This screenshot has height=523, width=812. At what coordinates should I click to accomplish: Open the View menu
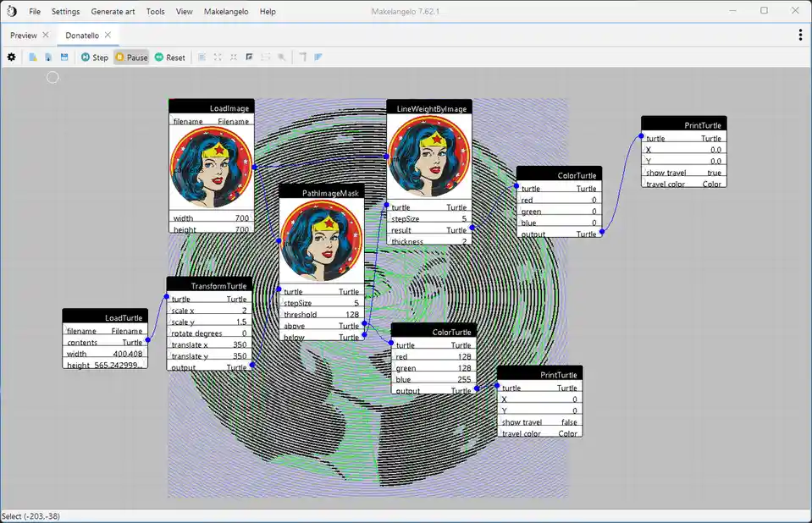pyautogui.click(x=184, y=11)
